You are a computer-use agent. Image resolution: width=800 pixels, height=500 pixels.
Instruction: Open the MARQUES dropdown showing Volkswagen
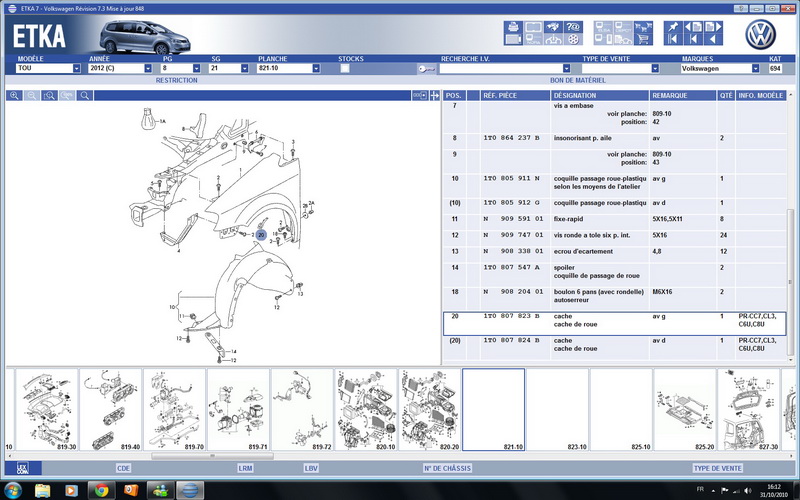(x=756, y=68)
